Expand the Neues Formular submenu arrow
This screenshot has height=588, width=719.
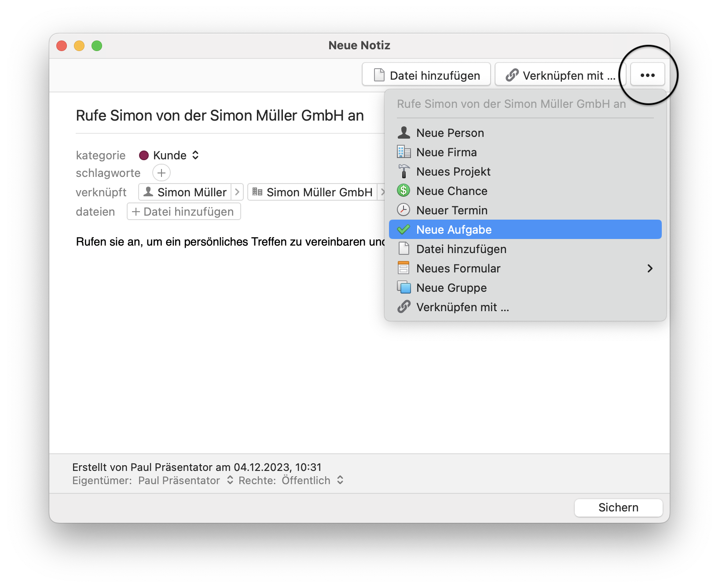coord(649,268)
